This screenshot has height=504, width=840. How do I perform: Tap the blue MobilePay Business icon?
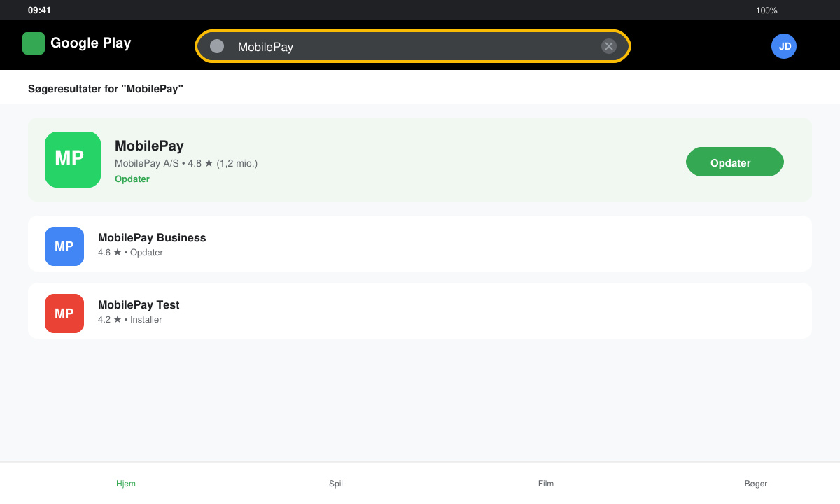tap(64, 246)
